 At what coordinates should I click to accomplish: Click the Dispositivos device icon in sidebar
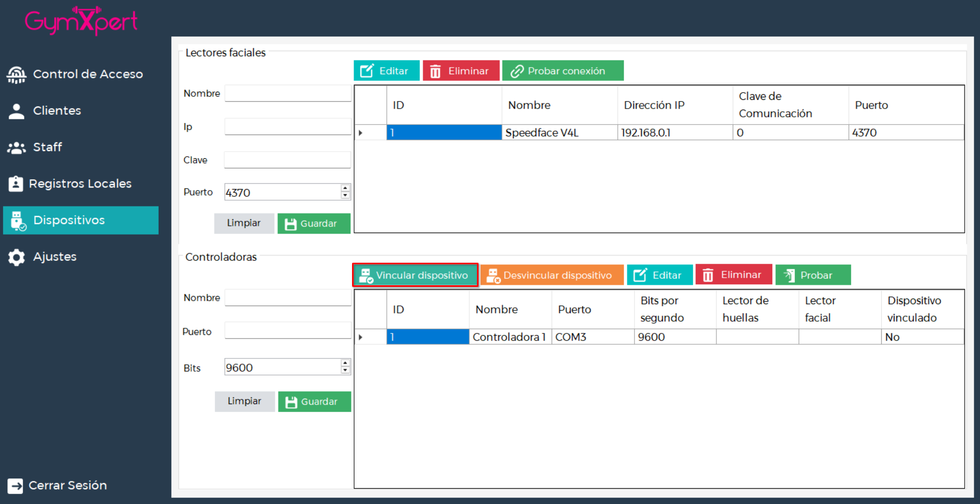click(x=18, y=221)
